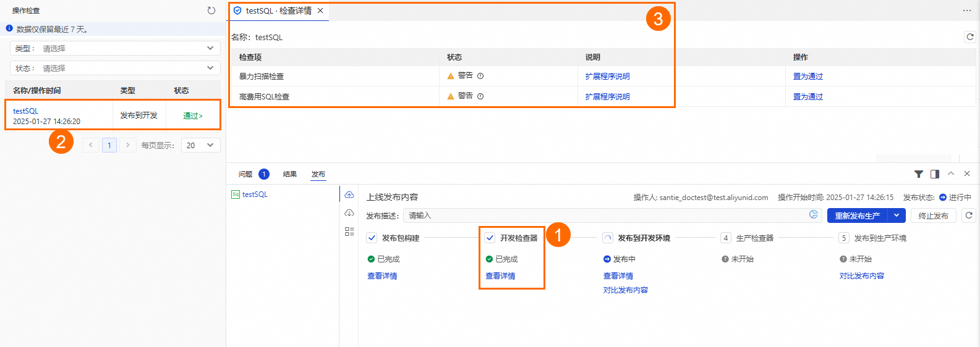Select the cloud download icon
The width and height of the screenshot is (980, 347).
click(349, 213)
